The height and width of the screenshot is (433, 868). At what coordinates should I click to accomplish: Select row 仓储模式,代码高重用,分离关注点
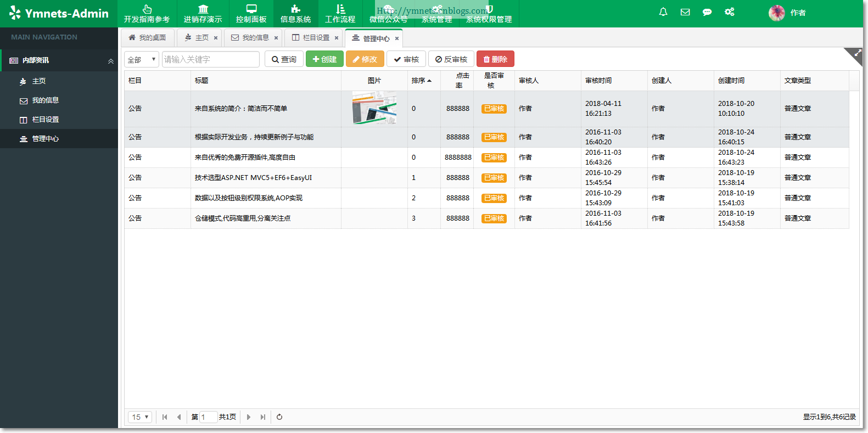click(x=486, y=218)
